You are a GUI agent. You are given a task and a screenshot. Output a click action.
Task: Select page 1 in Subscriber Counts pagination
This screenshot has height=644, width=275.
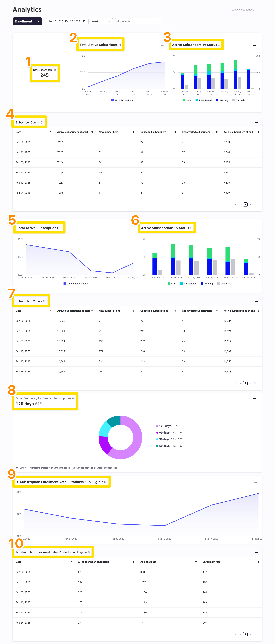(245, 204)
